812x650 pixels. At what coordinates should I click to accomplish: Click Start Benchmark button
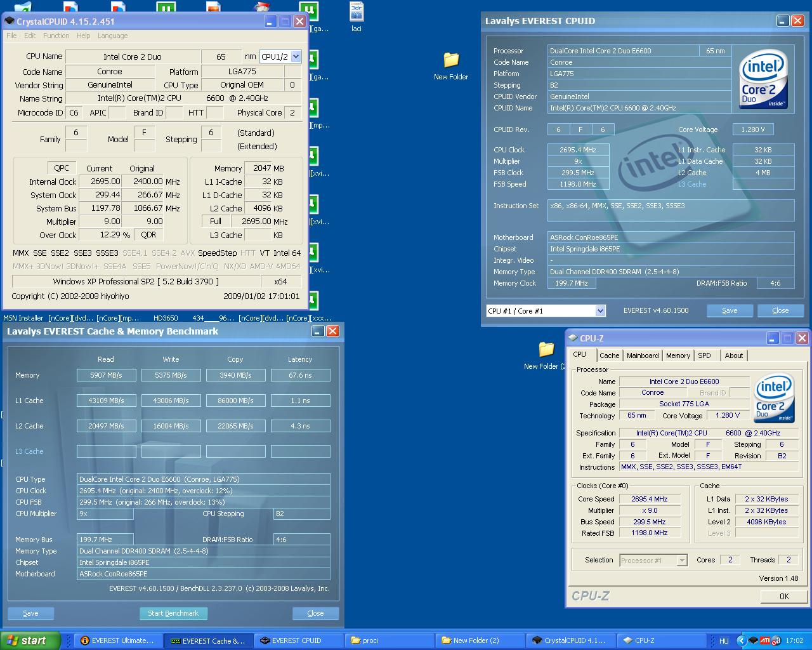pyautogui.click(x=173, y=613)
